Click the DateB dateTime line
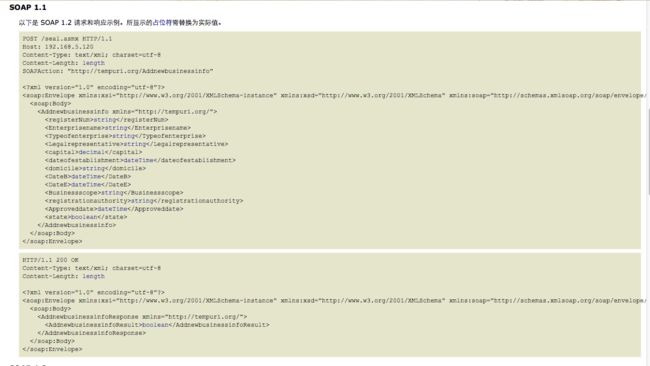This screenshot has height=366, width=650. pos(88,176)
